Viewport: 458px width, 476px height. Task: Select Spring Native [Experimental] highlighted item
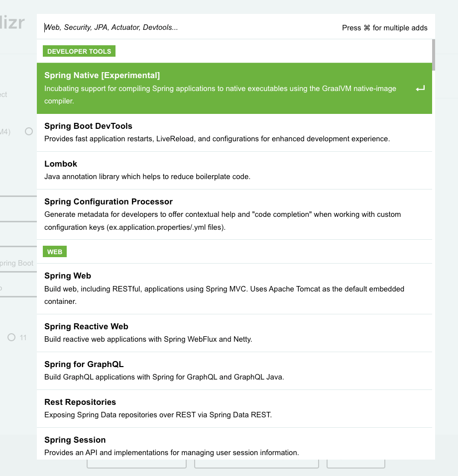[x=102, y=76]
